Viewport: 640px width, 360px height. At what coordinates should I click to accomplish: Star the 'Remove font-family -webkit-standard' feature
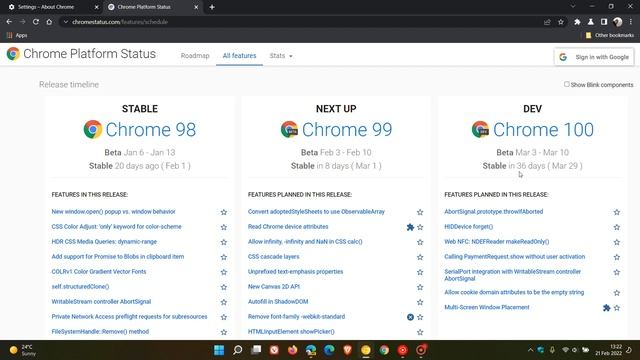[x=420, y=317]
